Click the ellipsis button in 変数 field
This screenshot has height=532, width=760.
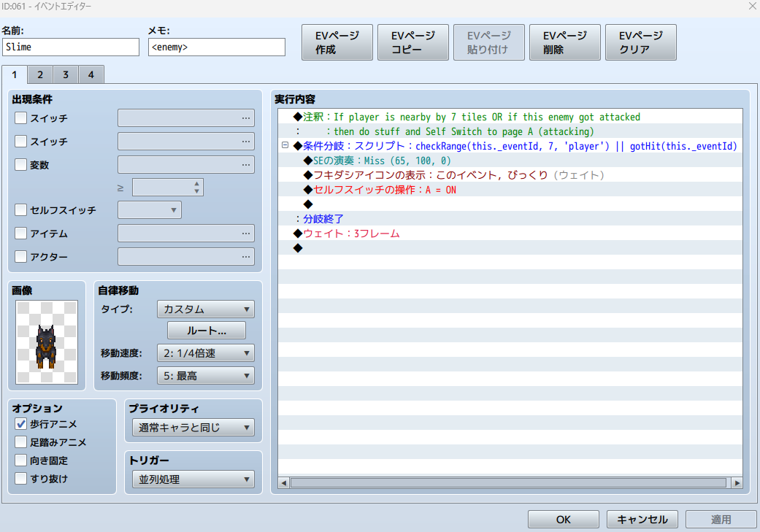[x=246, y=165]
